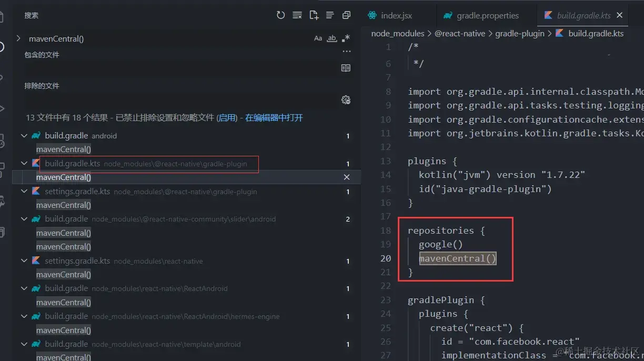
Task: Switch search results to tree view
Action: click(x=331, y=15)
